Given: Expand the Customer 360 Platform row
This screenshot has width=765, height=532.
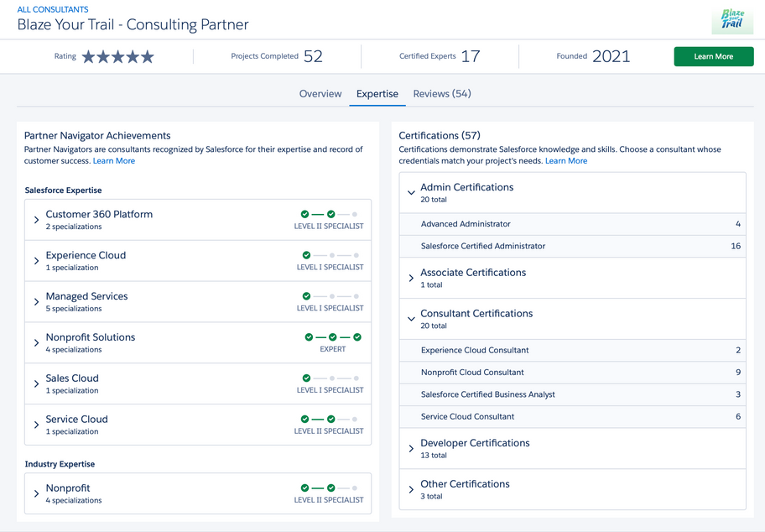Looking at the screenshot, I should pos(37,220).
